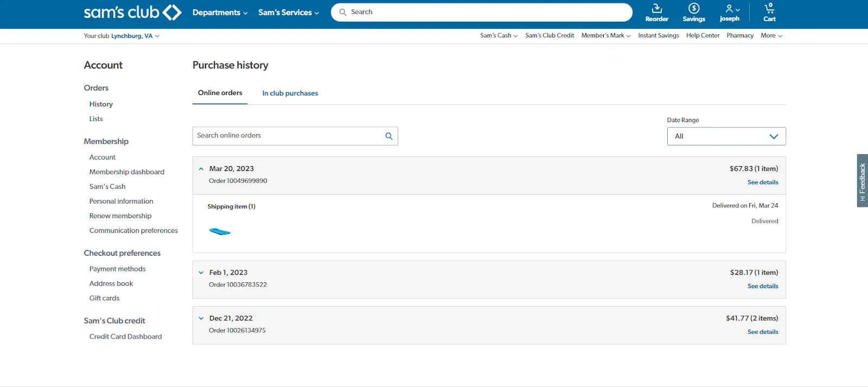Expand the More menu
Screen dimensions: 868x387
pos(771,35)
